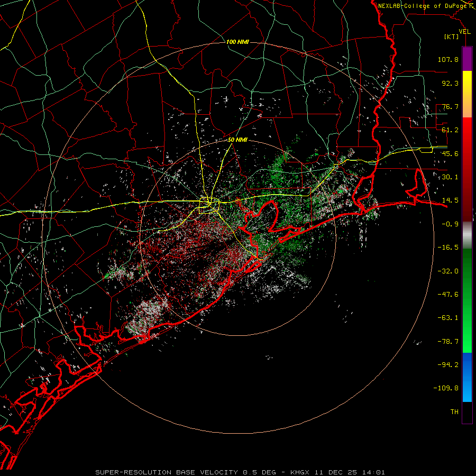
Task: Click the 107.8 value on velocity scale
Action: (448, 59)
